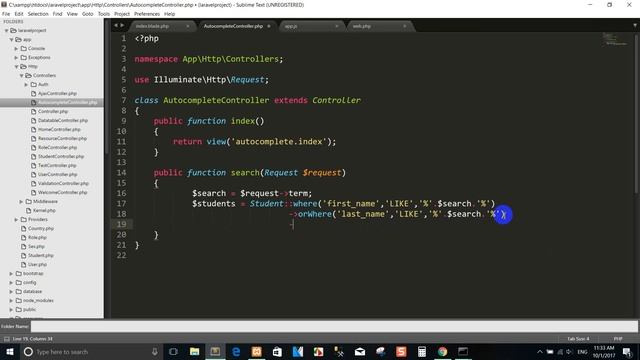
Task: Open AjaxController.php in sidebar
Action: point(57,93)
